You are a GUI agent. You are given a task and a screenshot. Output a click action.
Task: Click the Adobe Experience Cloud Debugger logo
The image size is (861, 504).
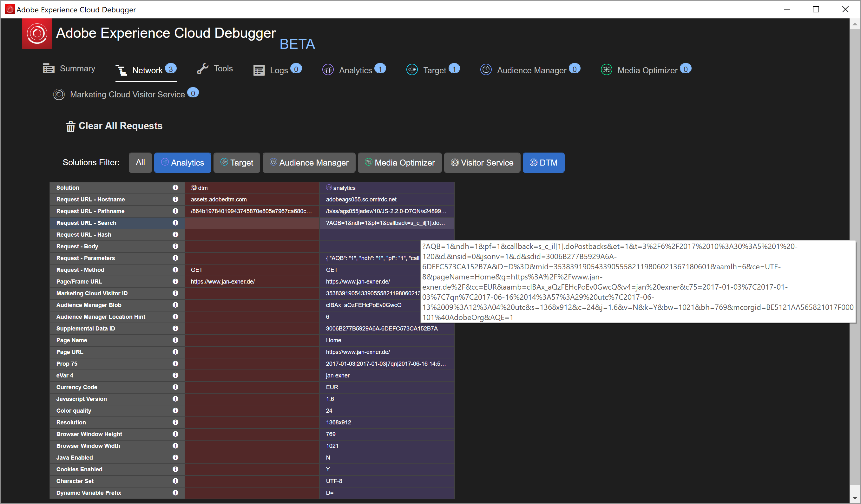tap(37, 34)
